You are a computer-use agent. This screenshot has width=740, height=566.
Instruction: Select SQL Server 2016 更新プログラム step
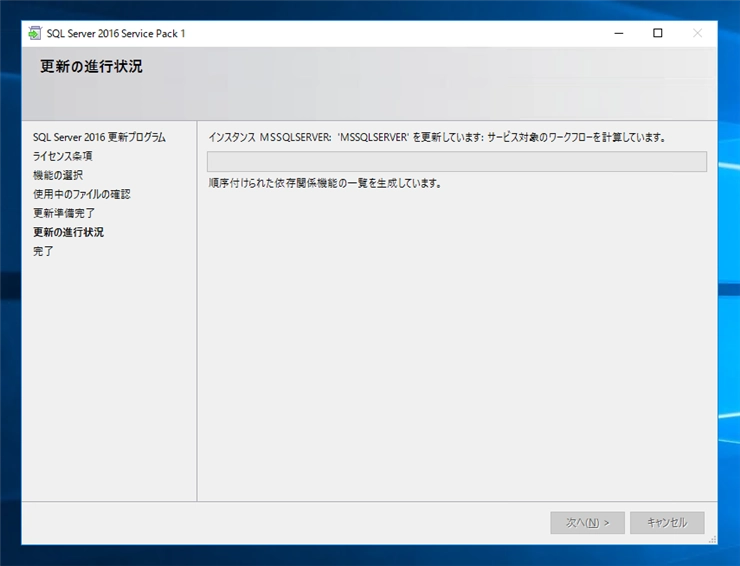[99, 137]
